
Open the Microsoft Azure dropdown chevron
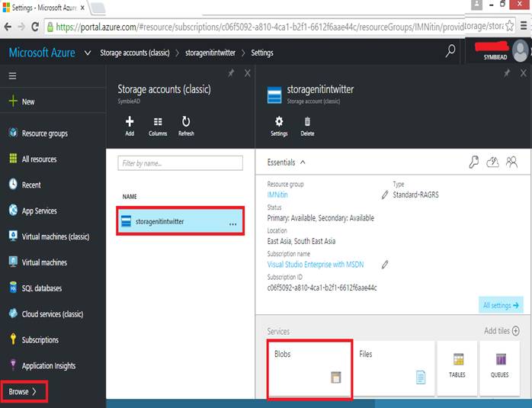tap(88, 53)
